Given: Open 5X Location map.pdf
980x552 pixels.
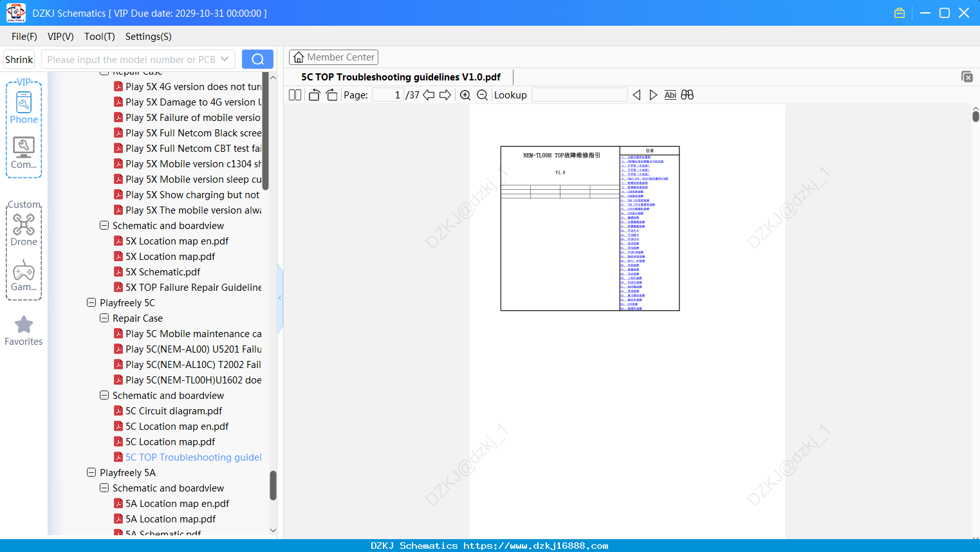Looking at the screenshot, I should tap(171, 256).
